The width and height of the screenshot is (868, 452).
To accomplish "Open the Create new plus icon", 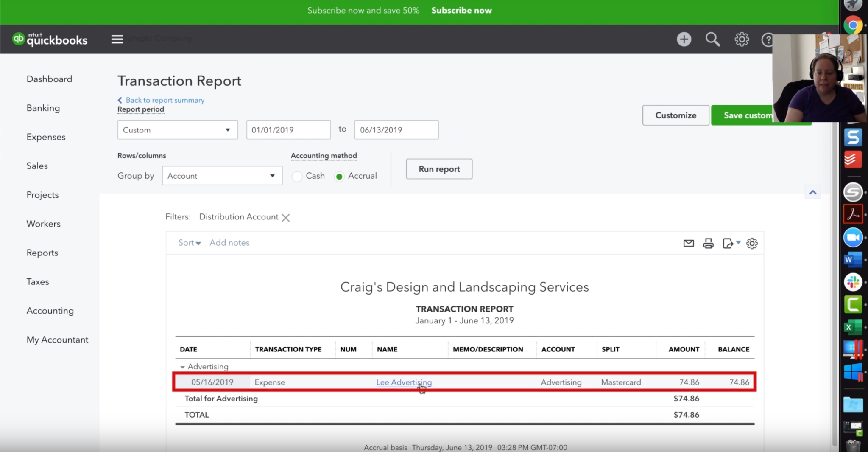I will tap(684, 39).
